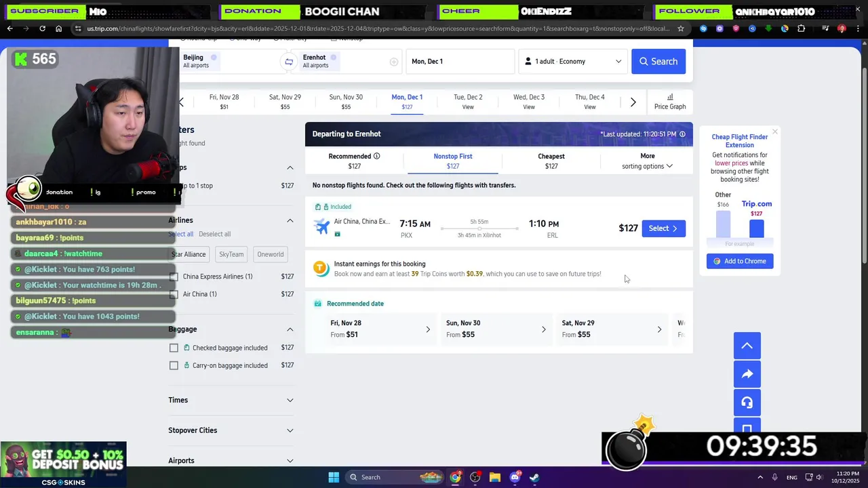Switch to the Nonstop First sort tab
Viewport: 868px width, 488px height.
[x=453, y=161]
